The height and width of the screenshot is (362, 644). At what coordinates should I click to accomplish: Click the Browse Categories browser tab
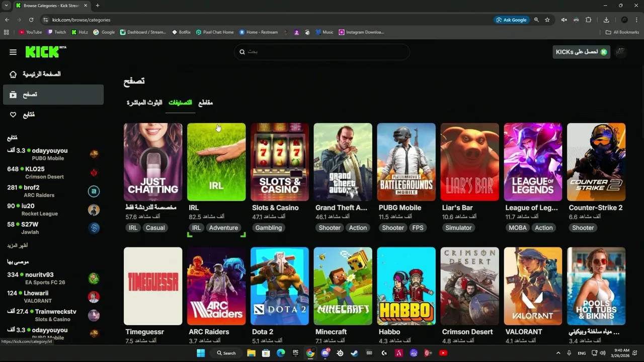[51, 6]
